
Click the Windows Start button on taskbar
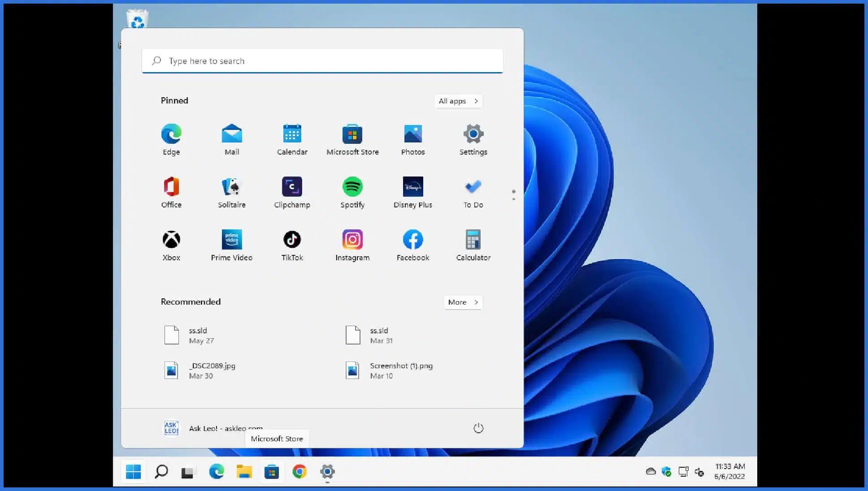tap(133, 471)
